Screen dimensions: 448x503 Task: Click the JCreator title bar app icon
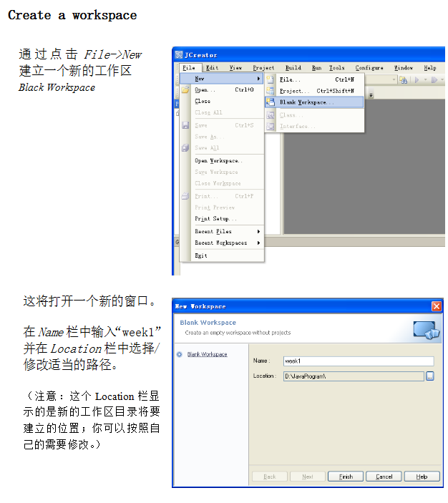(179, 55)
